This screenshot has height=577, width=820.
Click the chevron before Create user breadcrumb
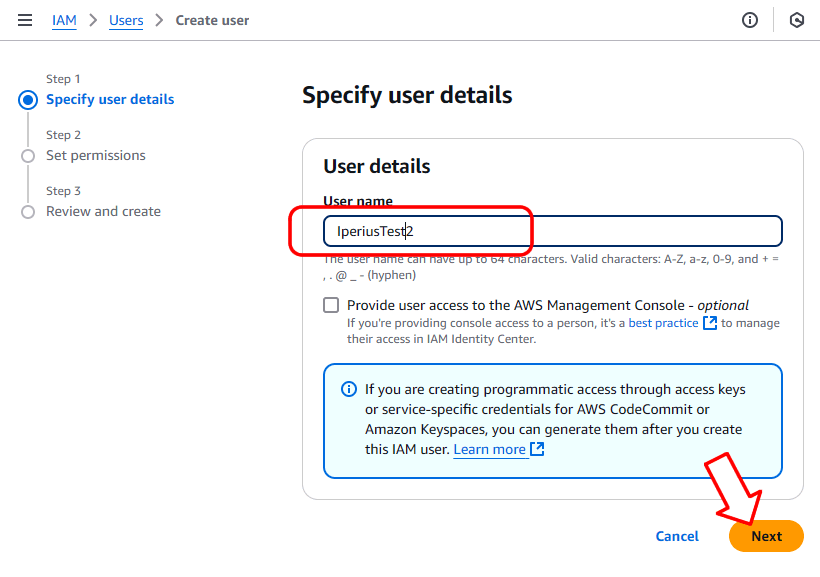160,20
